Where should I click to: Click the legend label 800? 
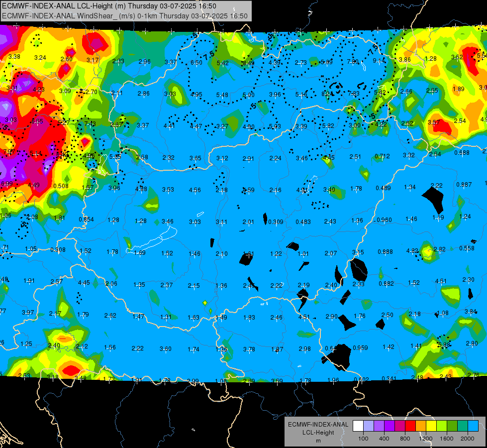coord(405,439)
